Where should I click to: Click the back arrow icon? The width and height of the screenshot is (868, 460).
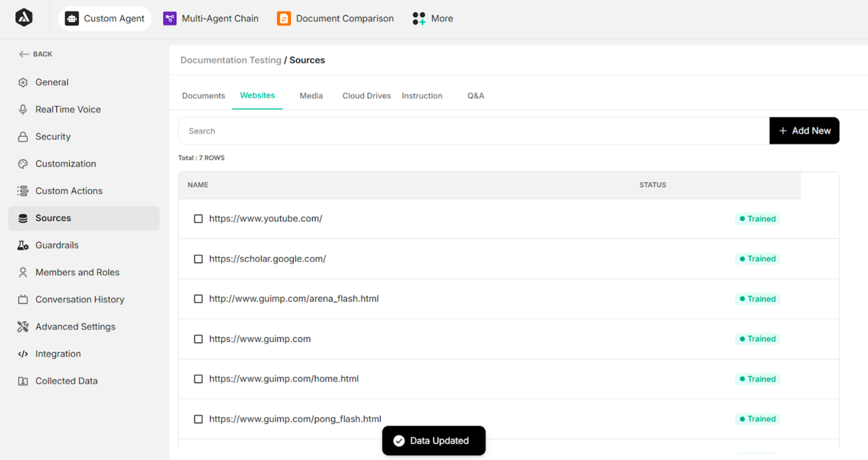pyautogui.click(x=24, y=54)
